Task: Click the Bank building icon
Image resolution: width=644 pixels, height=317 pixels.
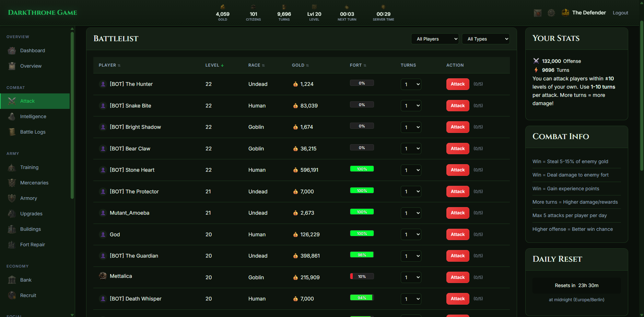Action: [x=12, y=280]
